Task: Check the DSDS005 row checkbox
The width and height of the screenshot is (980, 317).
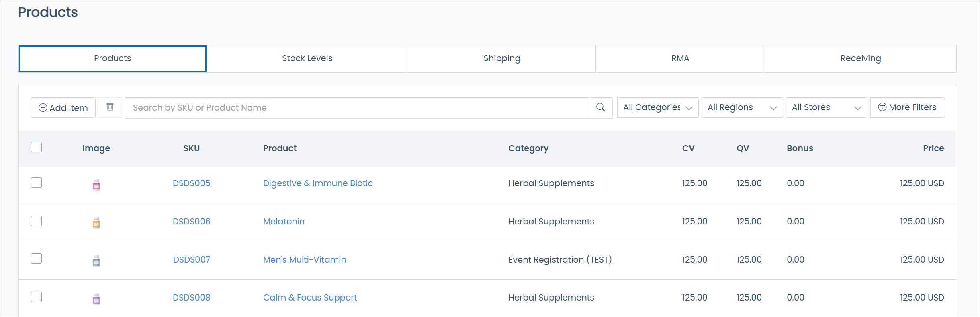Action: tap(37, 183)
